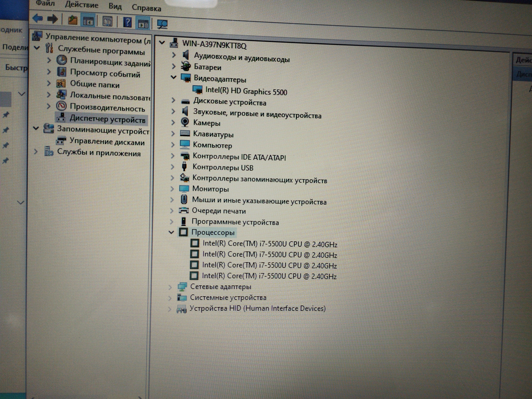This screenshot has height=399, width=532.
Task: Select Локальные пользователи tree item
Action: (x=110, y=96)
